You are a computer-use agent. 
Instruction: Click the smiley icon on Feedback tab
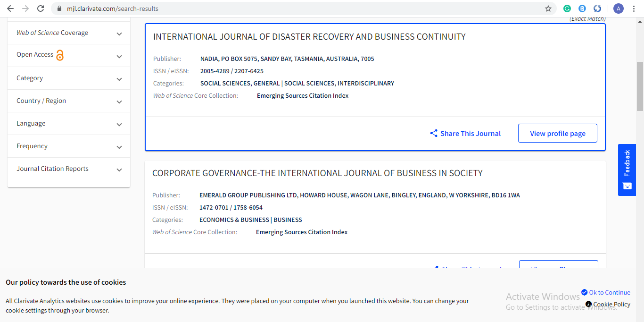click(627, 186)
